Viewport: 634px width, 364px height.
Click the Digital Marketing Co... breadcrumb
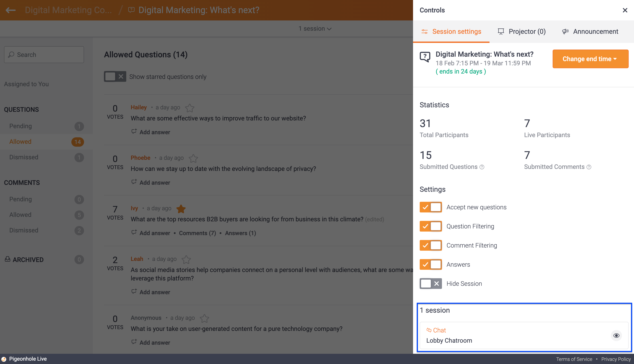(x=68, y=10)
